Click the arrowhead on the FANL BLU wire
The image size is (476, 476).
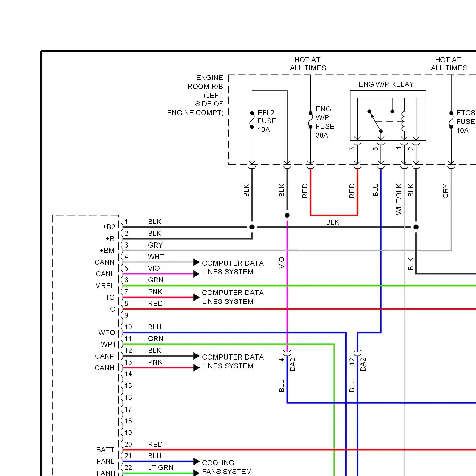click(x=196, y=461)
